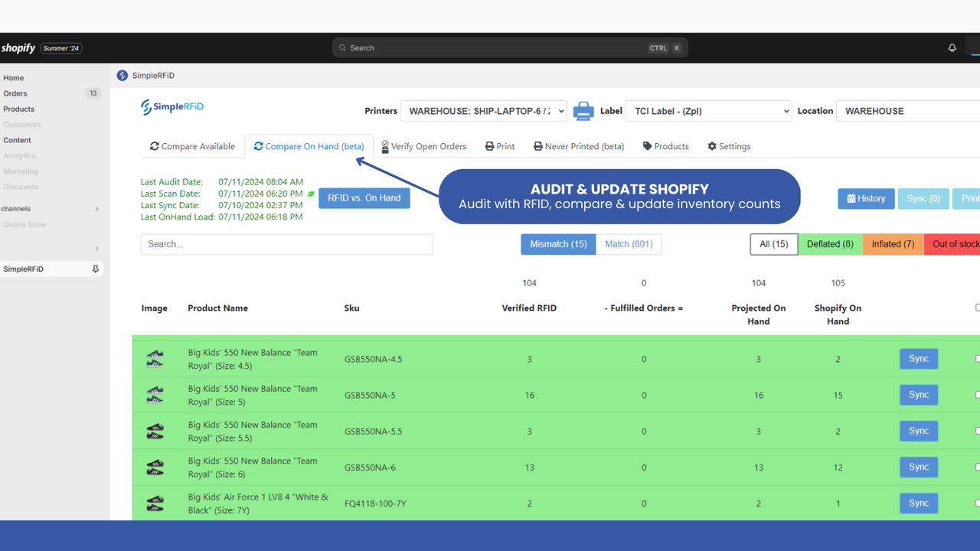The image size is (980, 551).
Task: Show Mismatch (15) items
Action: pyautogui.click(x=558, y=244)
